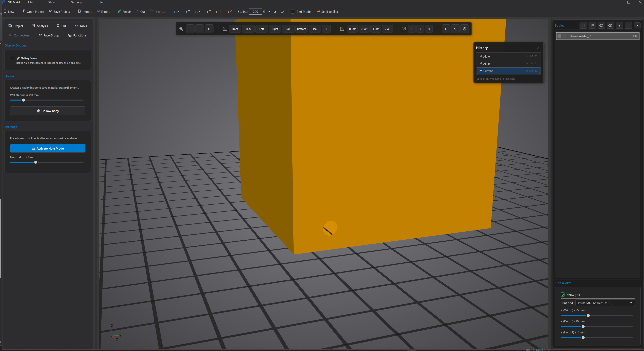Tick the checkbox for kleiner würfel_01

(560, 36)
